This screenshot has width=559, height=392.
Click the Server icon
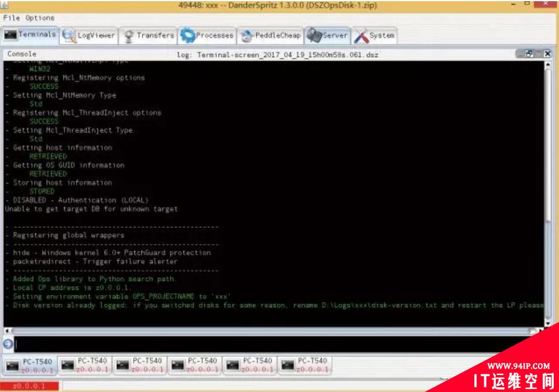click(x=314, y=35)
